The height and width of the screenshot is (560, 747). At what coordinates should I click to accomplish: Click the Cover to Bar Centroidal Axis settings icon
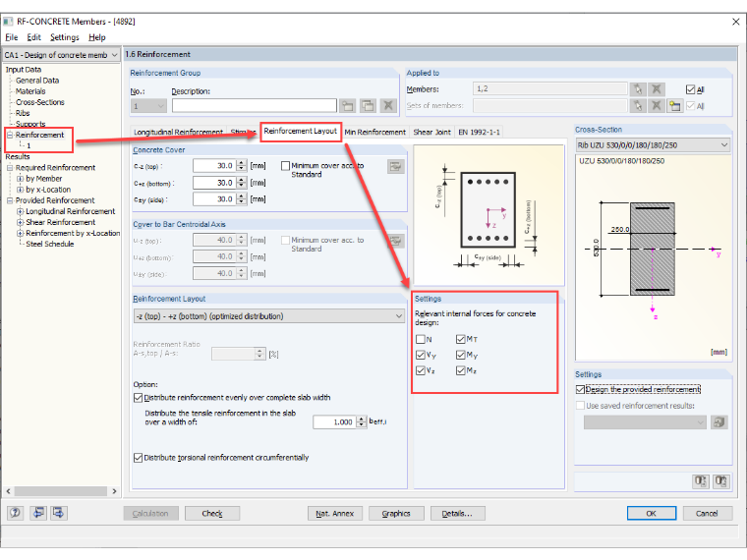point(395,241)
